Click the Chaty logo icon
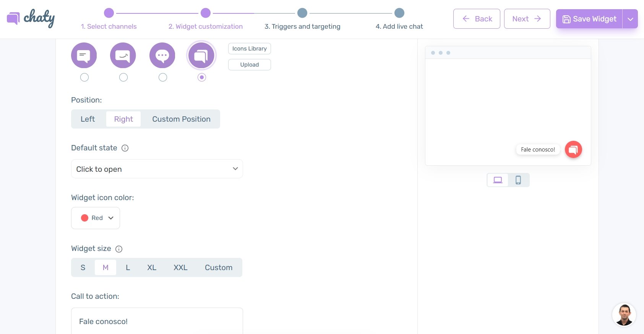This screenshot has width=644, height=334. (13, 18)
